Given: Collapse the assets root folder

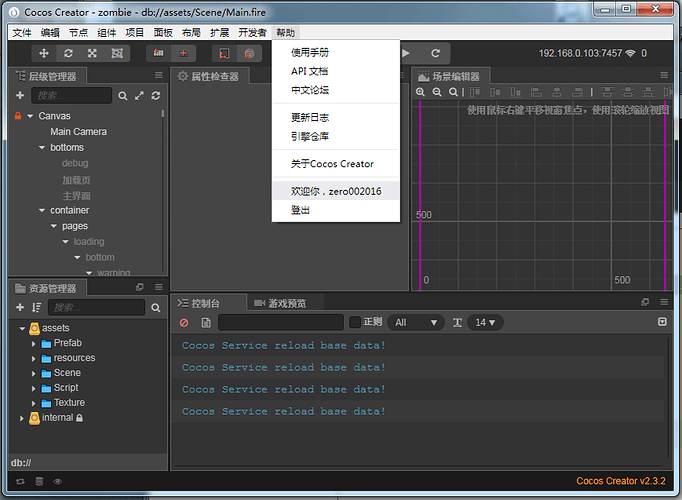Looking at the screenshot, I should [x=22, y=329].
